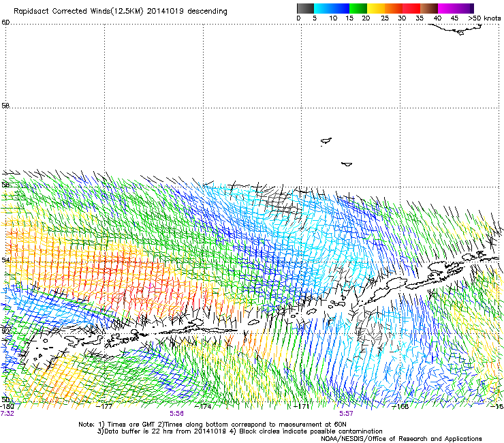The height and width of the screenshot is (443, 504).
Task: Click the red 30-35 knots legend swatch
Action: [411, 8]
